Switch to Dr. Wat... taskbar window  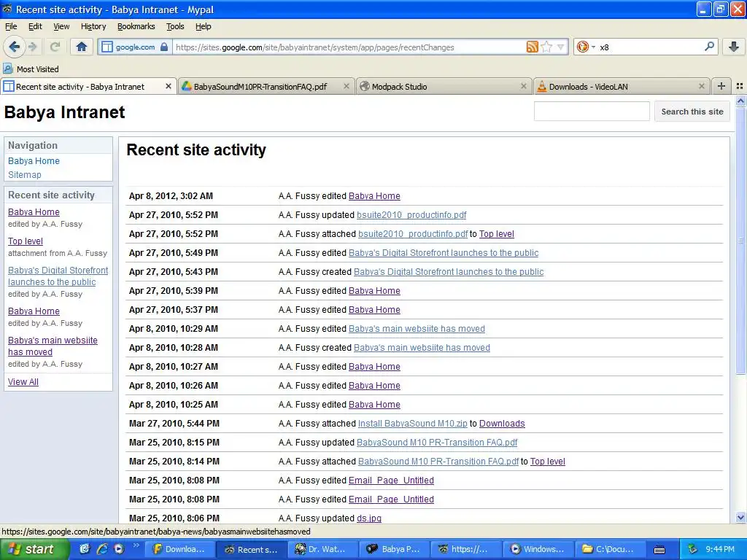coord(322,549)
